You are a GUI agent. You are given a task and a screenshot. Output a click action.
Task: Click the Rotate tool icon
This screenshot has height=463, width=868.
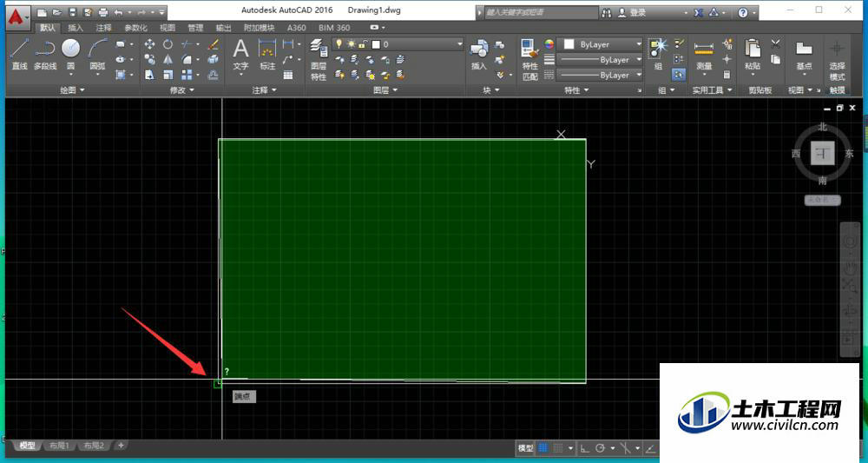pyautogui.click(x=168, y=44)
